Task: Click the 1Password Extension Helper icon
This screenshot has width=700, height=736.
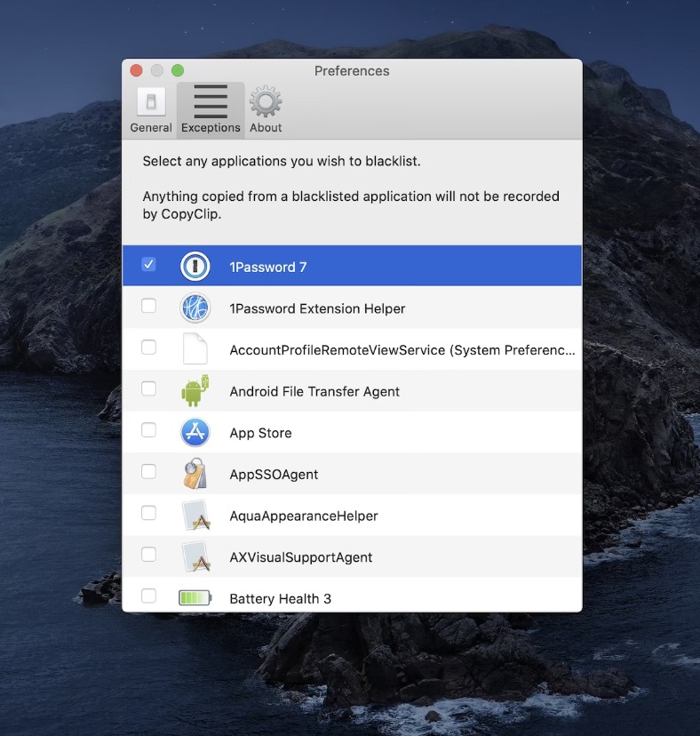Action: [x=195, y=308]
